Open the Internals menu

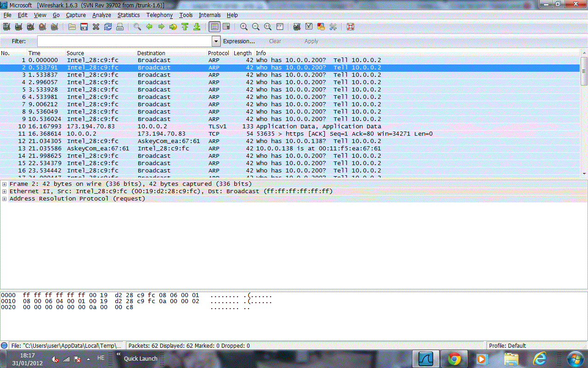pos(210,15)
